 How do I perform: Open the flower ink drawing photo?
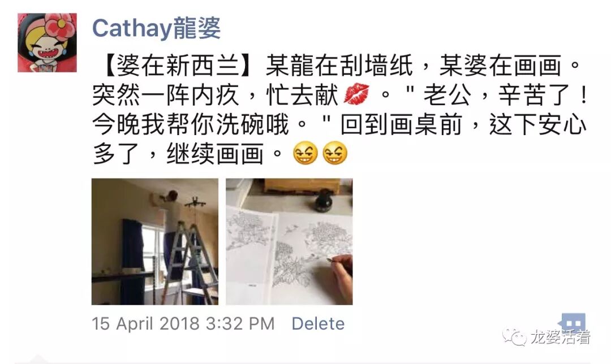(x=289, y=241)
